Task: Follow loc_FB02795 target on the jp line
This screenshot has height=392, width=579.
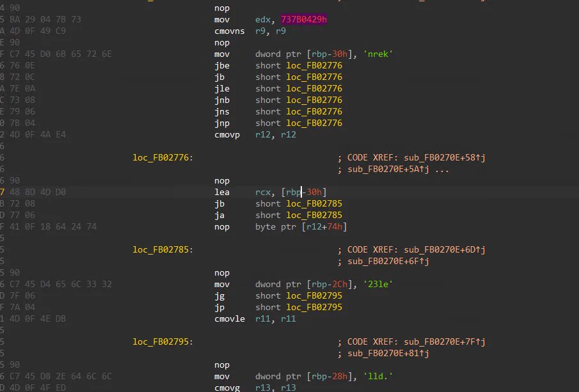Action: [x=314, y=308]
